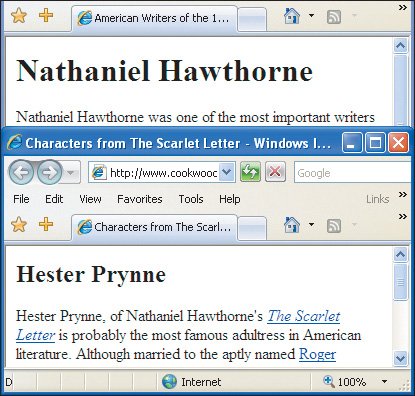Open the address bar dropdown arrow

tap(227, 172)
